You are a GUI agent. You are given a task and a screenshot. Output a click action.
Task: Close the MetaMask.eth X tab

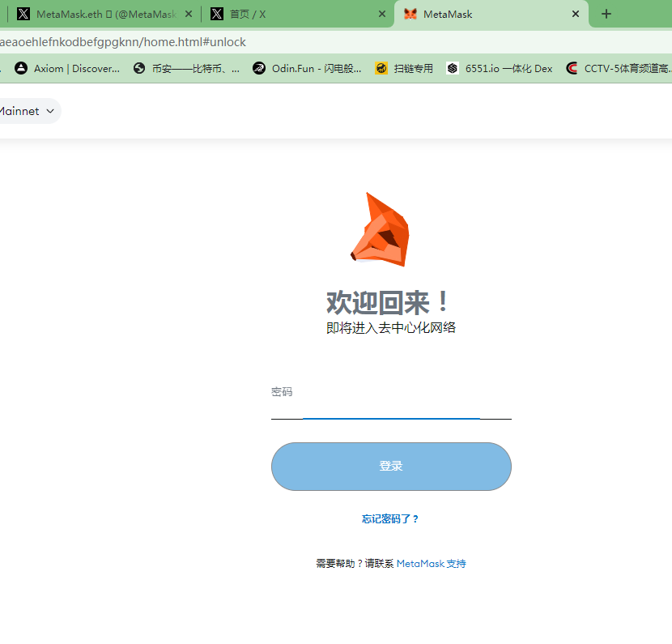point(188,14)
